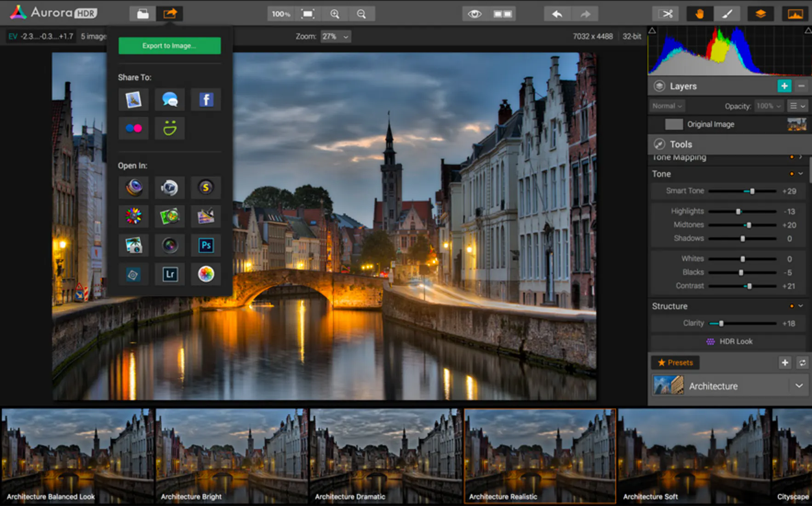The width and height of the screenshot is (812, 506).
Task: Redo with the right arrow icon
Action: click(584, 14)
